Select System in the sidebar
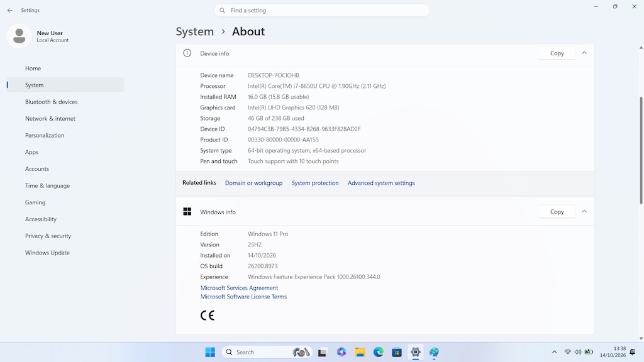This screenshot has height=362, width=644. click(x=65, y=85)
